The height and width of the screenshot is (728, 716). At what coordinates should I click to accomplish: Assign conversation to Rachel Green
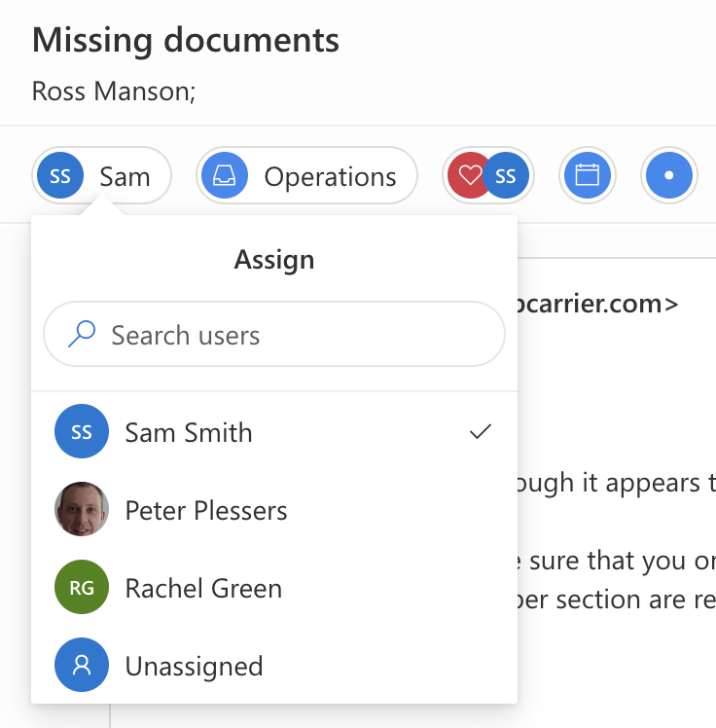(274, 587)
